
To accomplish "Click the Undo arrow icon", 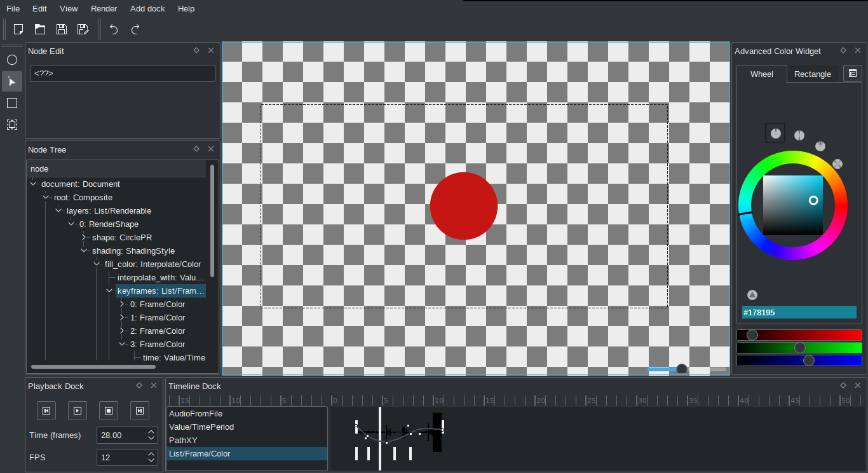I will pos(114,29).
